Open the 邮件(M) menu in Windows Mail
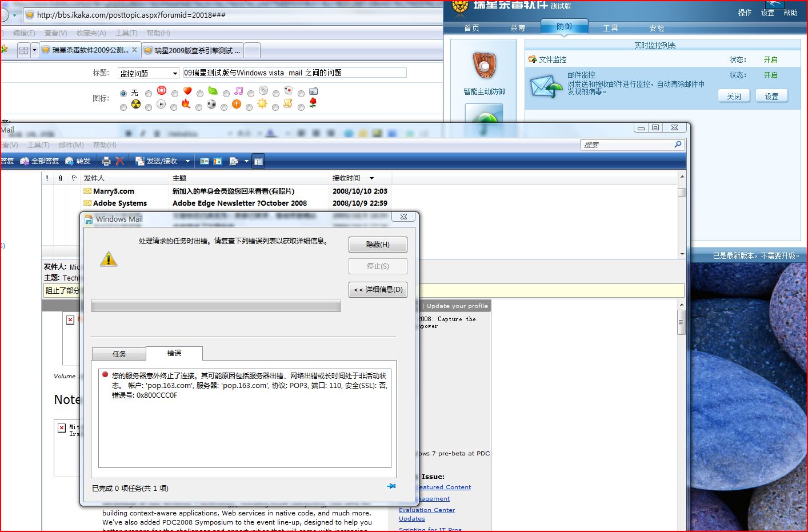 coord(71,145)
